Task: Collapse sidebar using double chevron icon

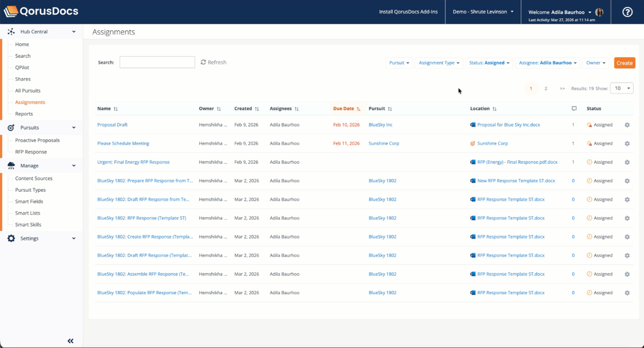Action: 71,341
